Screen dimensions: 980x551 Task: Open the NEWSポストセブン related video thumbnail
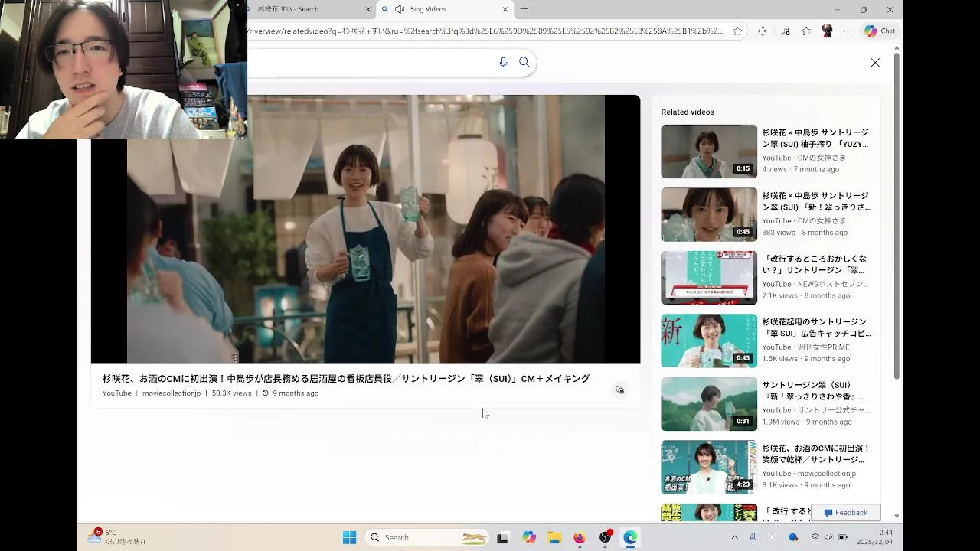pos(709,278)
